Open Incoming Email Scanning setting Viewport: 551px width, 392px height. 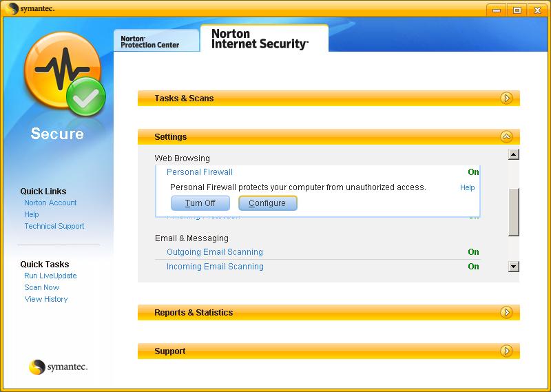click(215, 267)
